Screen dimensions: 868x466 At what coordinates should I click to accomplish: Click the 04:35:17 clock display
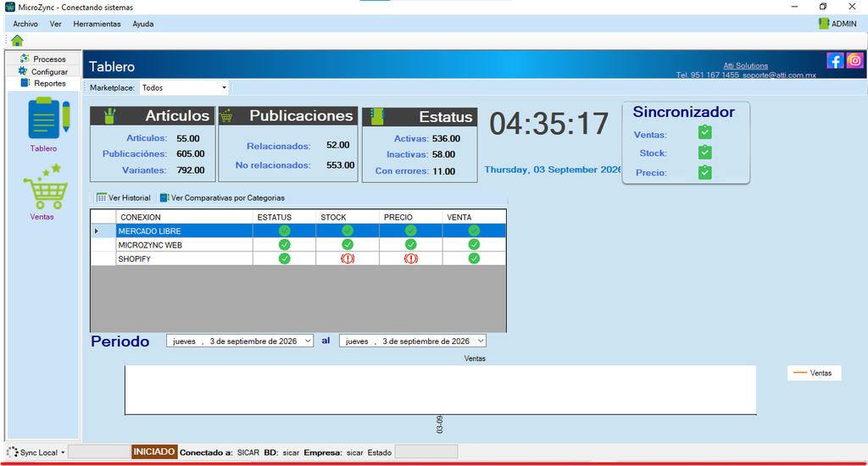pyautogui.click(x=548, y=124)
